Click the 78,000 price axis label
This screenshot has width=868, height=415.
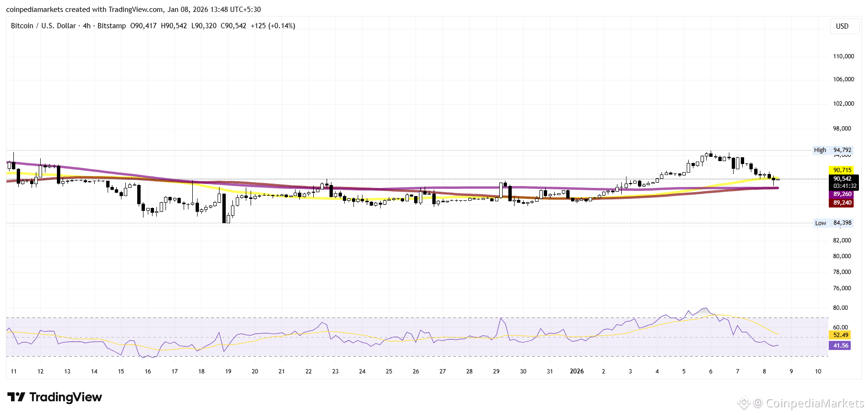[842, 272]
